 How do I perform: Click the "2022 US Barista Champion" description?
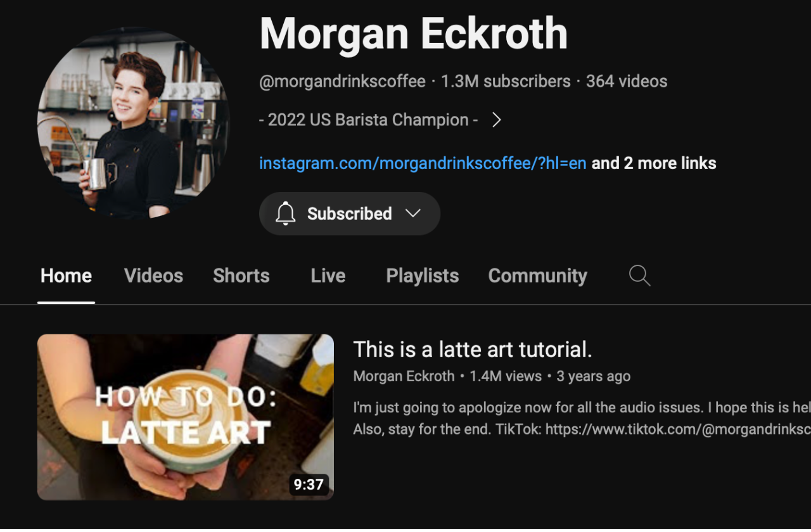coord(369,120)
